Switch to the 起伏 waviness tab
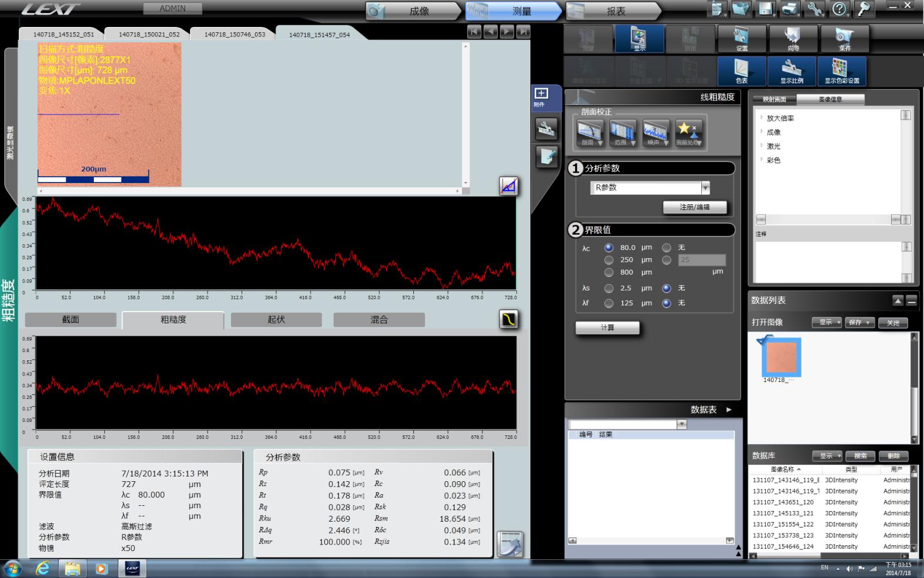The width and height of the screenshot is (924, 578). tap(276, 320)
